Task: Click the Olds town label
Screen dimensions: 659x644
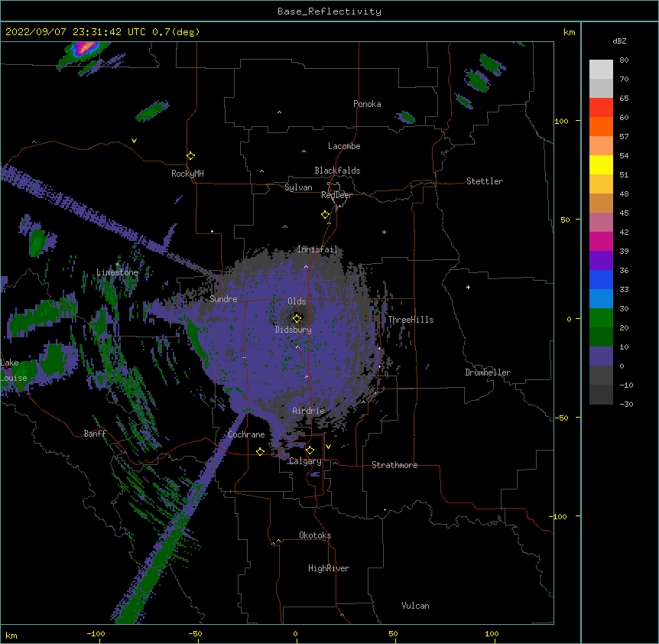Action: coord(297,301)
